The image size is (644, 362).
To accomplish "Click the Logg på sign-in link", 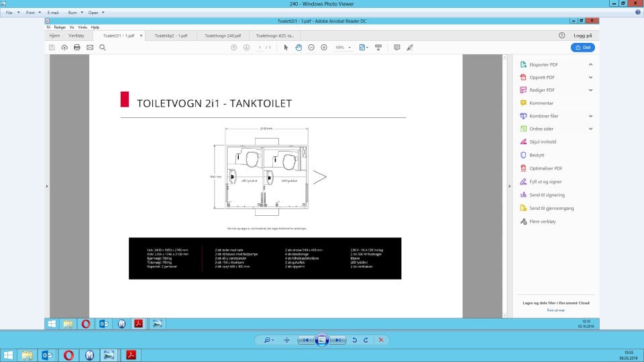I will pyautogui.click(x=583, y=36).
